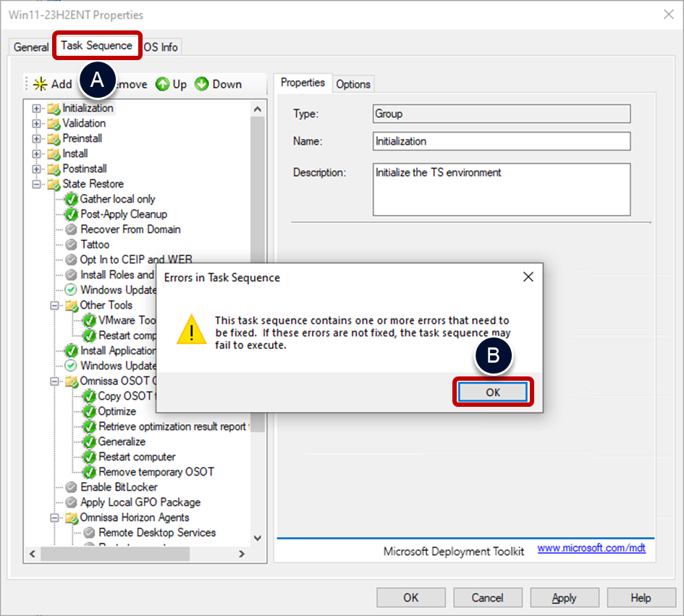The width and height of the screenshot is (684, 616).
Task: Click OK in the Errors in Task Sequence dialog
Action: point(493,392)
